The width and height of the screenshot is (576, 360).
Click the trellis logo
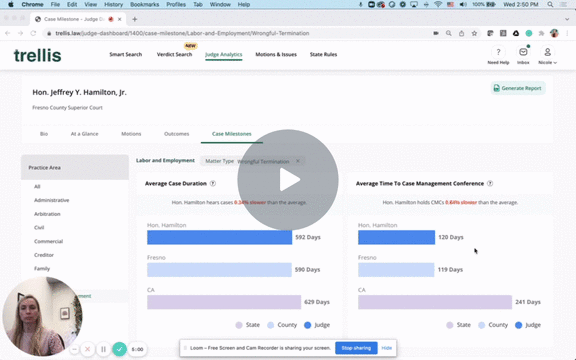37,55
